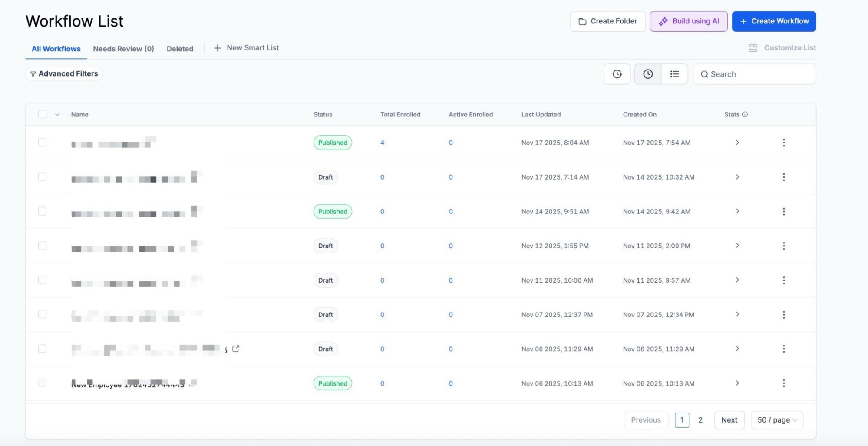Screen dimensions: 868x446
Task: Select the plain clock view icon
Action: coord(647,74)
